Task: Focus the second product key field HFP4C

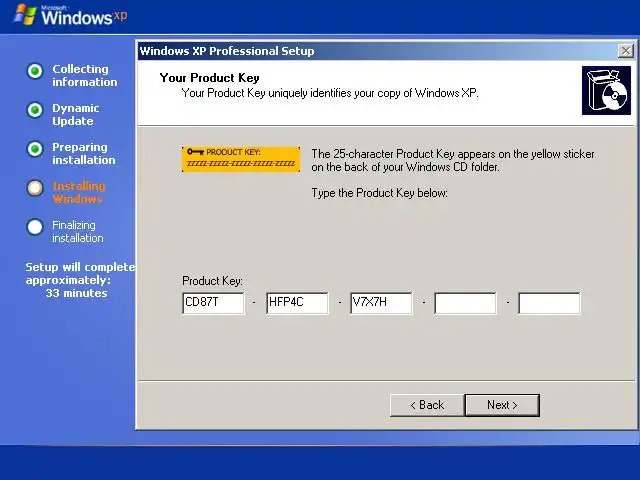Action: (297, 303)
